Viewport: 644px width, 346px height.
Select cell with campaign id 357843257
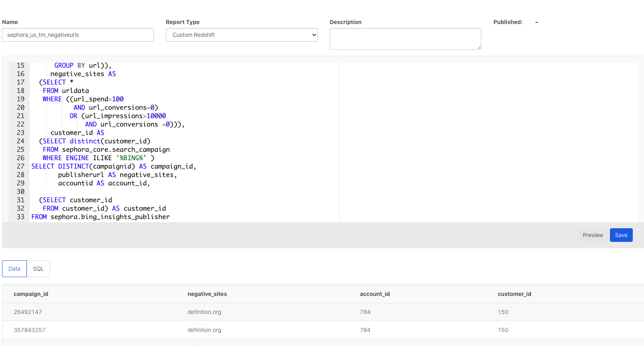click(30, 330)
